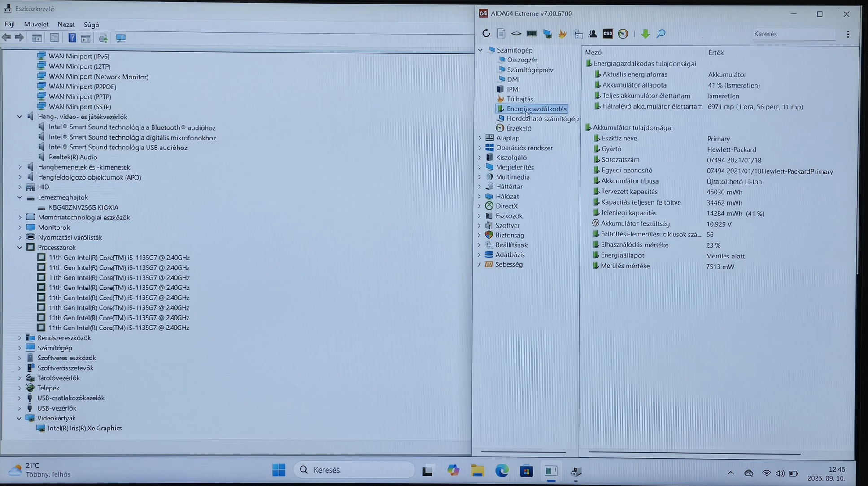Expand the Alaplap node in AIDA64
Screen dimensions: 868x486
click(x=480, y=138)
